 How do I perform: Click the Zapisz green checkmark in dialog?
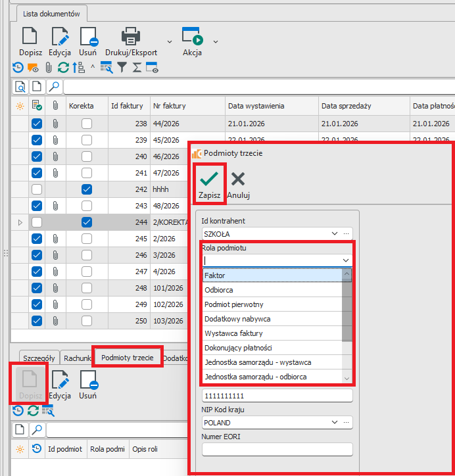click(x=209, y=179)
